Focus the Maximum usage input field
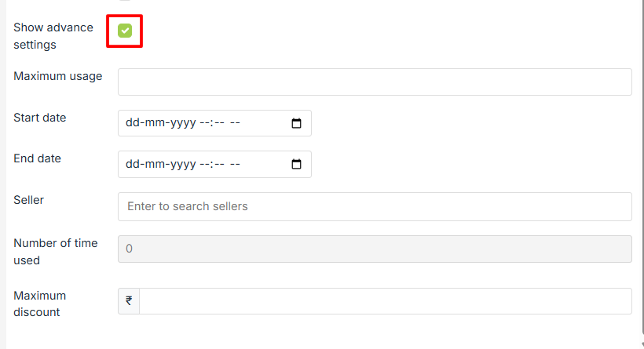The image size is (644, 349). pyautogui.click(x=375, y=82)
